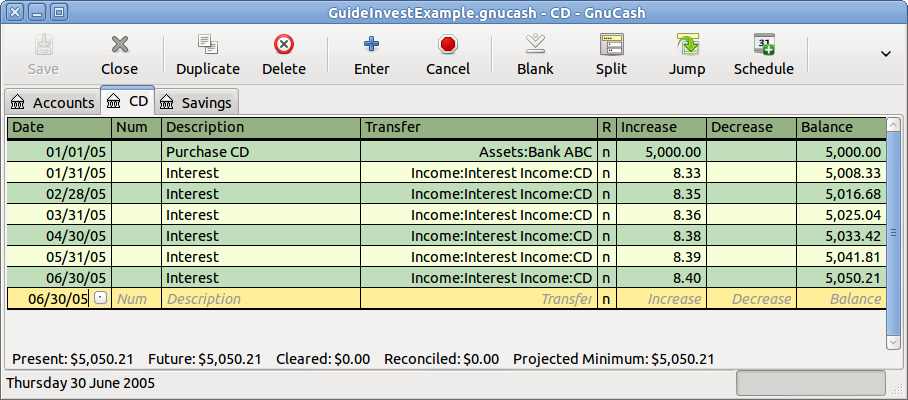908x400 pixels.
Task: Delete the selected transaction
Action: click(283, 54)
